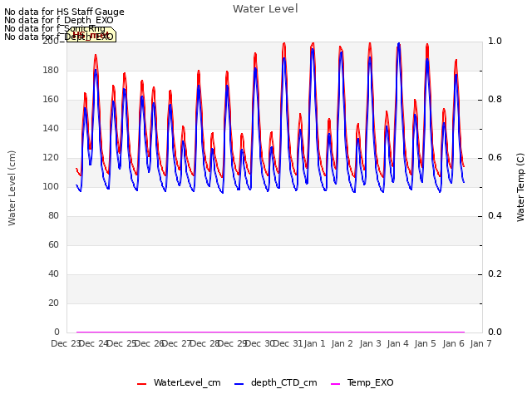Select the 'Water Temp (C)' axis label
532x399 pixels.
tap(520, 187)
